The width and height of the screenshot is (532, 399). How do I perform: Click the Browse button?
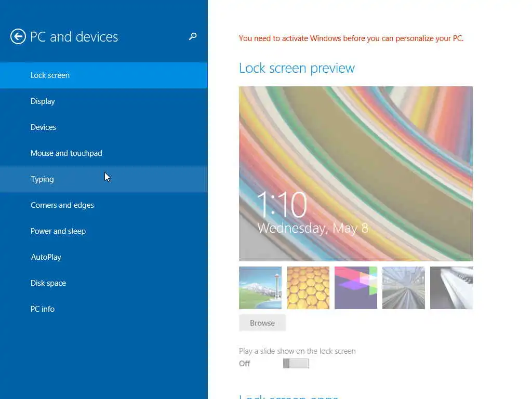click(262, 323)
